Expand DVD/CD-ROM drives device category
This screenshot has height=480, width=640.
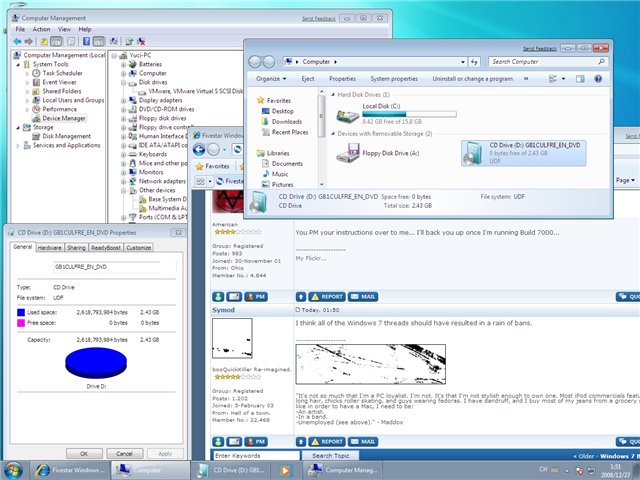[123, 109]
